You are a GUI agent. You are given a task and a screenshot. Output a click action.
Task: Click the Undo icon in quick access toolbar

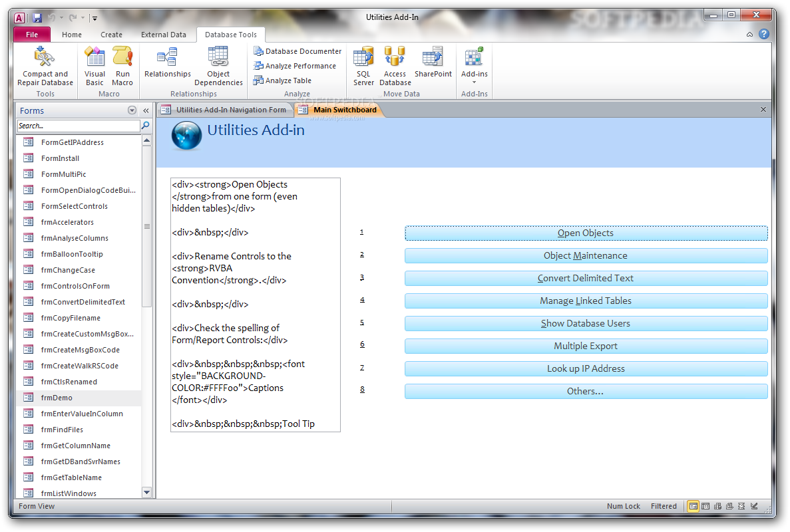tap(51, 17)
